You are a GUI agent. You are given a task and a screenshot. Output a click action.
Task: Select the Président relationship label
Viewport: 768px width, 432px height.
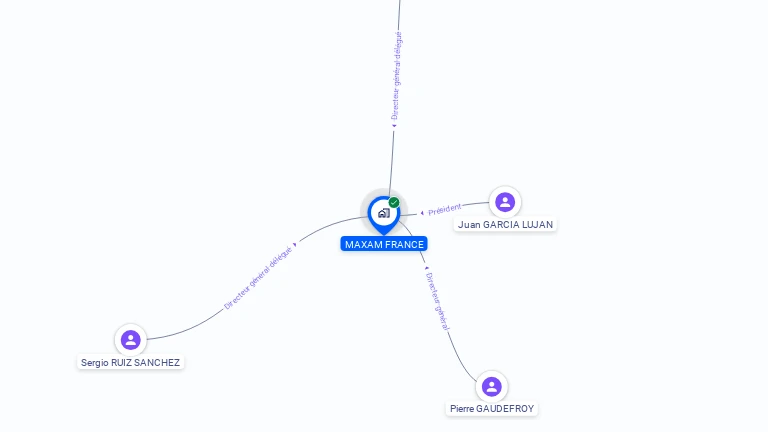445,210
